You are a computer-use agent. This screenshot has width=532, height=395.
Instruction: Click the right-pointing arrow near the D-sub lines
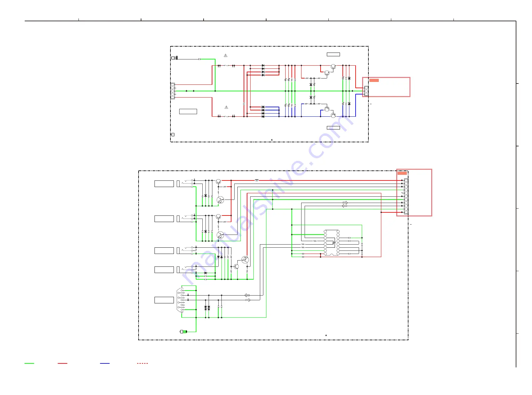pos(247,300)
